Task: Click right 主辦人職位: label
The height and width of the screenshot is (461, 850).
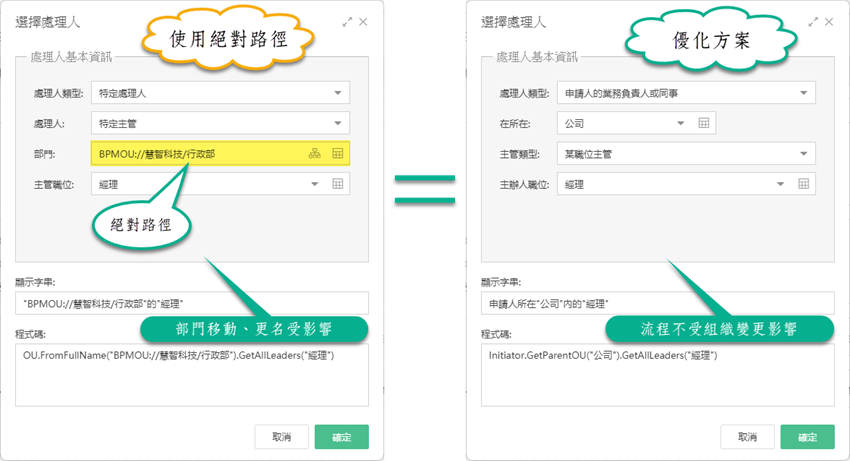Action: (x=524, y=184)
